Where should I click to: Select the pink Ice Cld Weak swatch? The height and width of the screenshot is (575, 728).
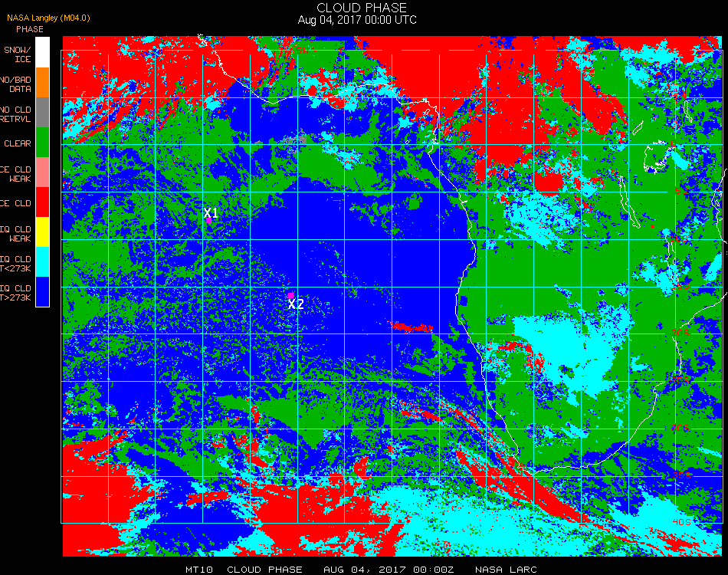coord(42,172)
